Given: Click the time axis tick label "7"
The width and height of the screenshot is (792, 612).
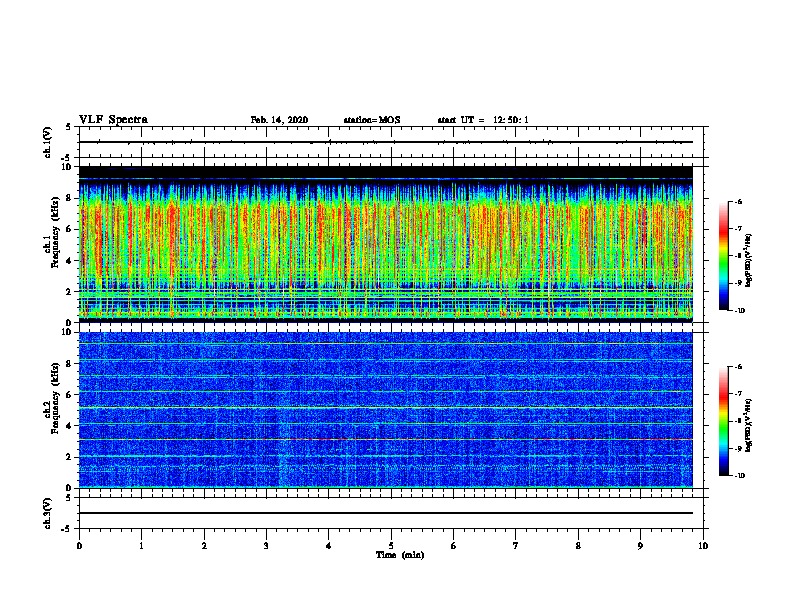Looking at the screenshot, I should [516, 546].
